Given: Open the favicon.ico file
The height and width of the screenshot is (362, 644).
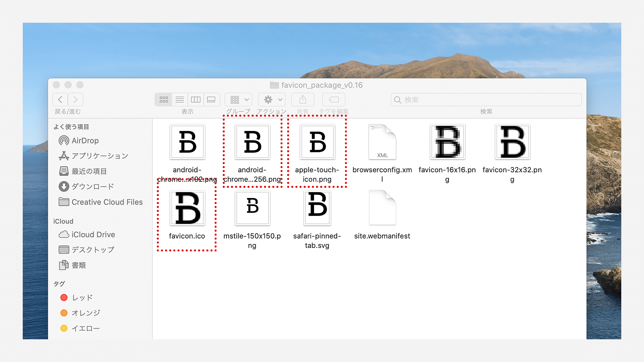Looking at the screenshot, I should (187, 208).
